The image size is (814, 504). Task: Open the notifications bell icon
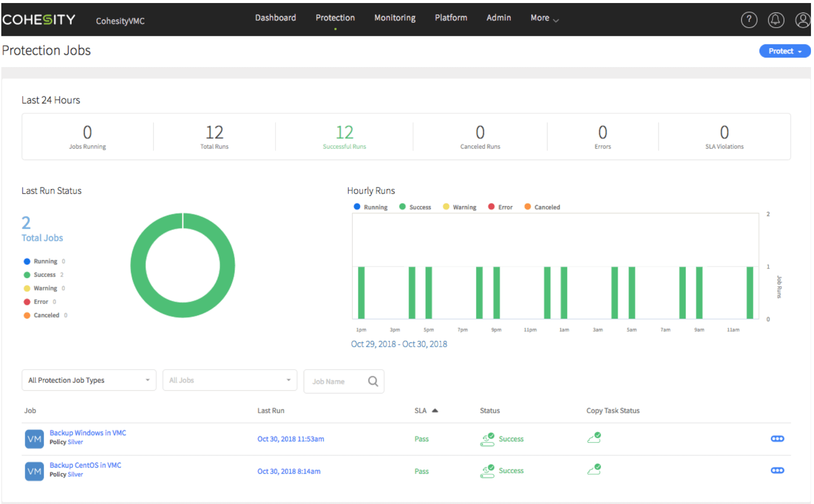click(776, 20)
